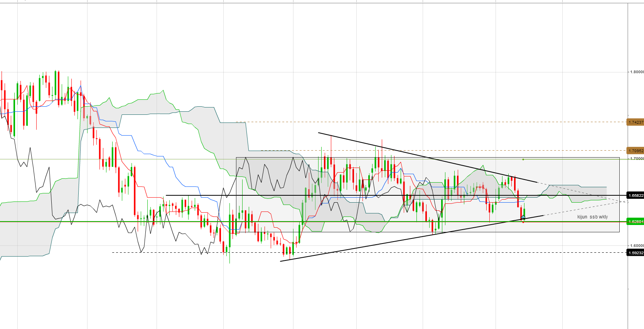This screenshot has width=644, height=329.
Task: Select the descending upper triangle trendline
Action: [428, 158]
